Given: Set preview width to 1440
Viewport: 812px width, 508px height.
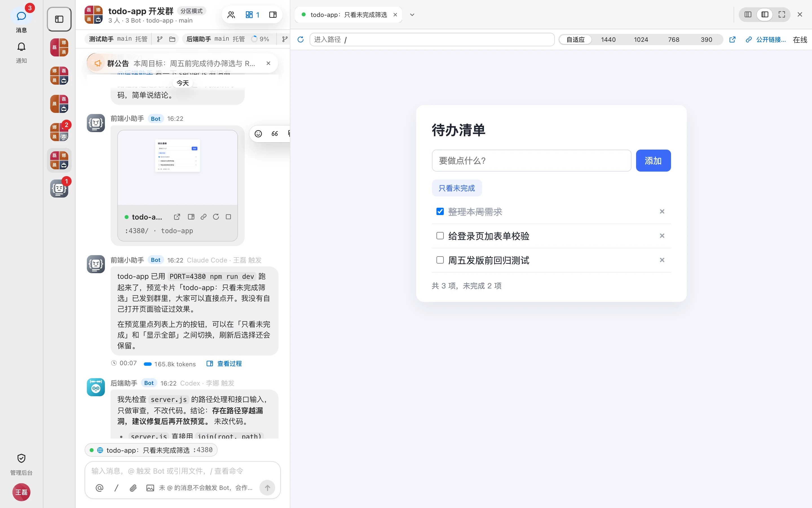Looking at the screenshot, I should point(608,40).
